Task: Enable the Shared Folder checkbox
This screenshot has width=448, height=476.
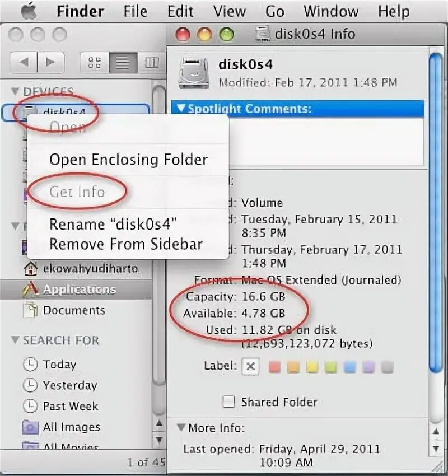Action: (228, 402)
